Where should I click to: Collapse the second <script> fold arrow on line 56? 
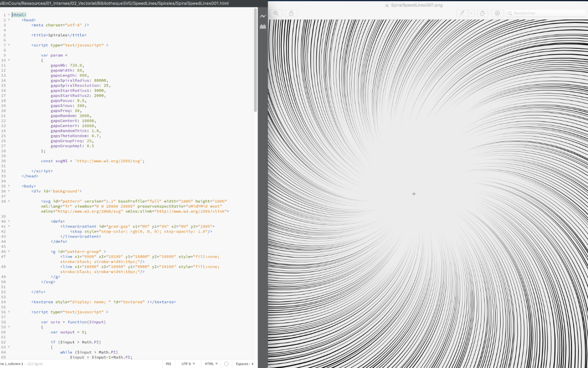(9, 312)
